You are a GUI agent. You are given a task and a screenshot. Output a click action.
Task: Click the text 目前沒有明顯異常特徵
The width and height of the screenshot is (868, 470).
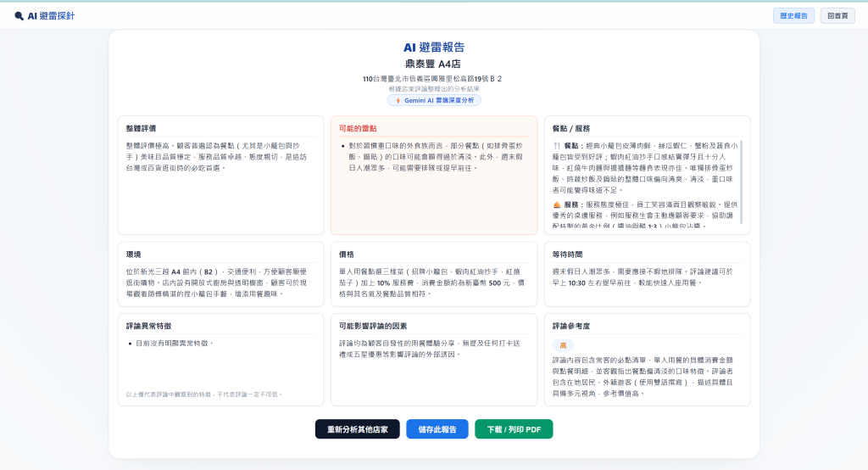click(175, 343)
